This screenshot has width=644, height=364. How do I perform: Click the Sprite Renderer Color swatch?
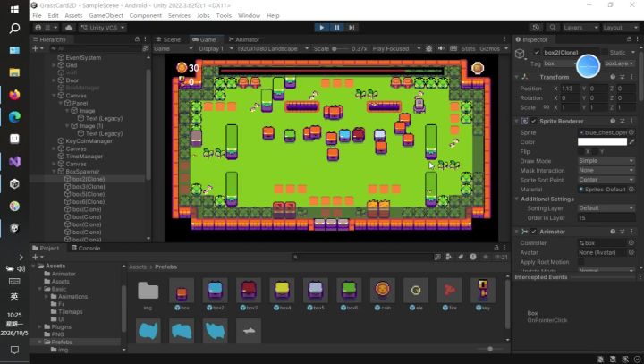pos(602,141)
